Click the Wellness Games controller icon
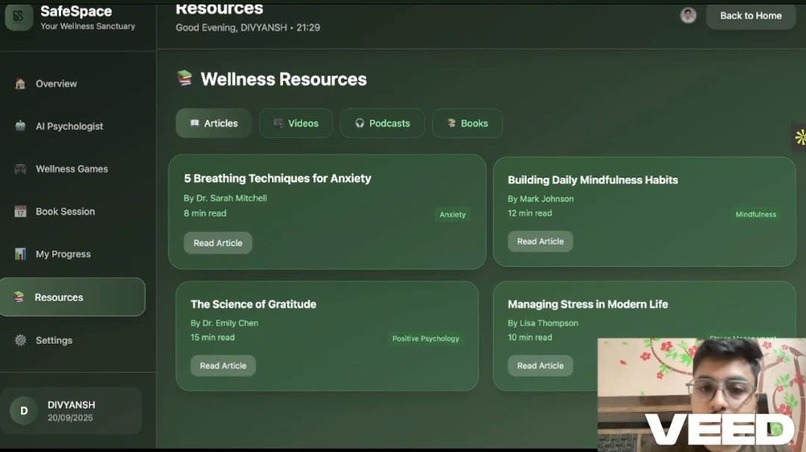806x452 pixels. coord(20,169)
